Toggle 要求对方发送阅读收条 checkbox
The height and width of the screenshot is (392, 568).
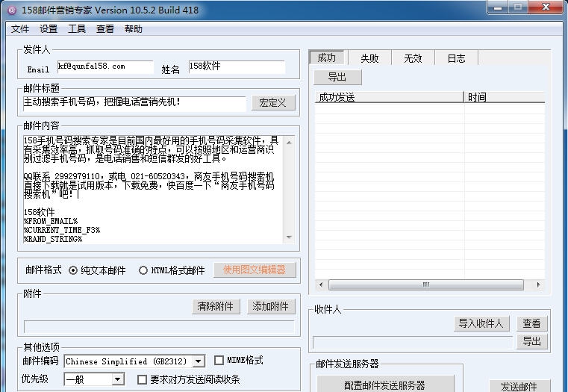point(142,380)
